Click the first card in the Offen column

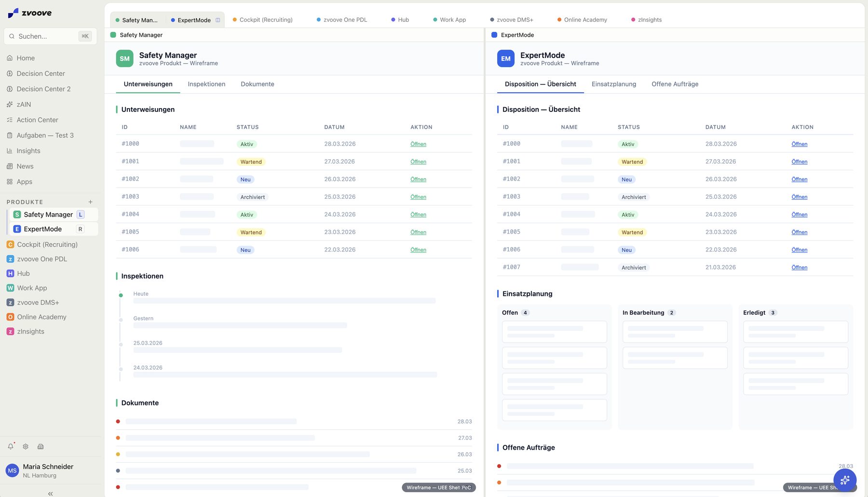pyautogui.click(x=555, y=332)
